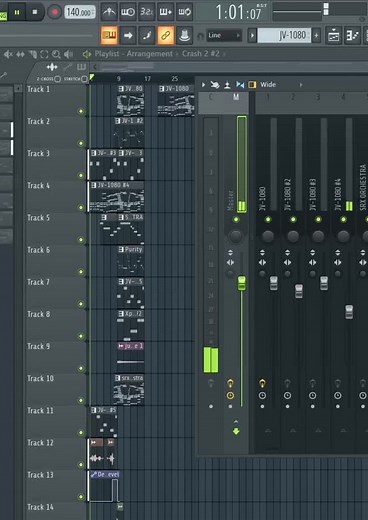Screen dimensions: 368x520
Task: Toggle the 3-2-1 countdown before recording
Action: 146,12
